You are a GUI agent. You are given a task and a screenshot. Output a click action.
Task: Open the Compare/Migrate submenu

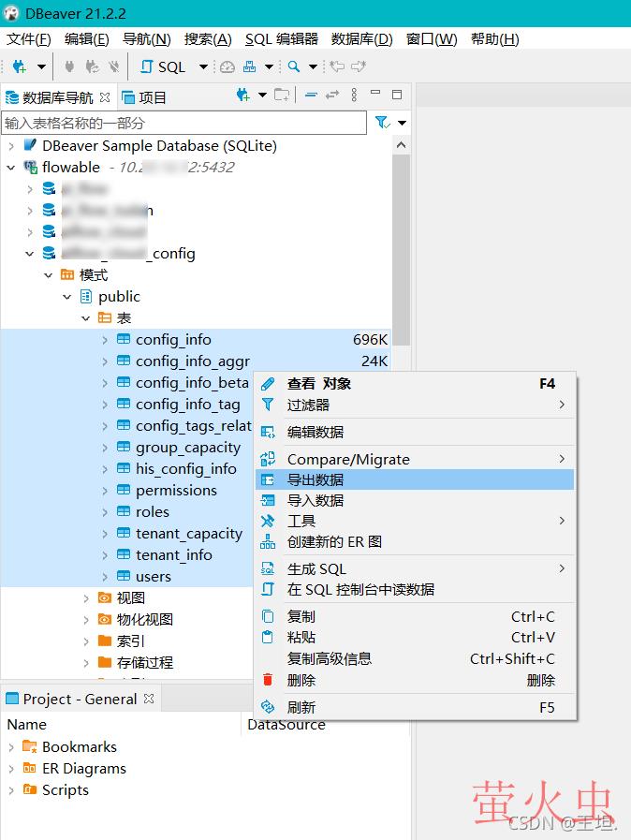(415, 459)
